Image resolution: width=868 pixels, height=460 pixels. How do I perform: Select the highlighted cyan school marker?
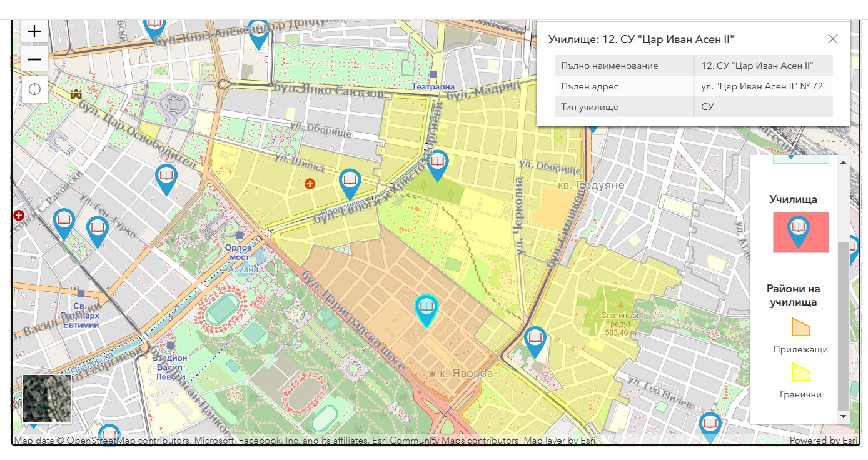426,311
